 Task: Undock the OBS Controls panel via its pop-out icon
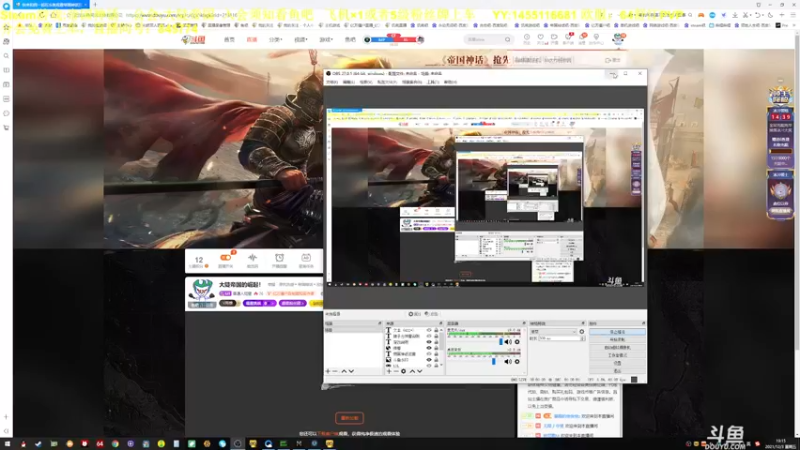click(643, 323)
